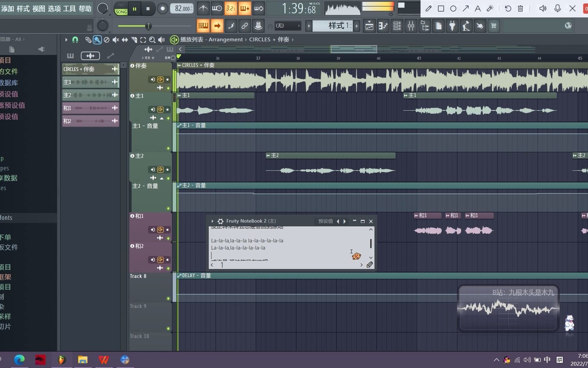588x368 pixels.
Task: Stop song playback
Action: point(148,9)
